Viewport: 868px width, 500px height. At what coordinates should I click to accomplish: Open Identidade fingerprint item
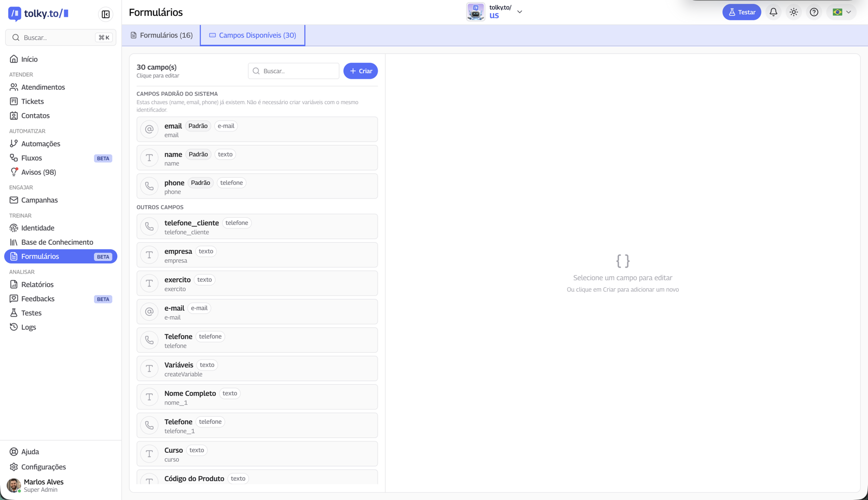pyautogui.click(x=38, y=228)
